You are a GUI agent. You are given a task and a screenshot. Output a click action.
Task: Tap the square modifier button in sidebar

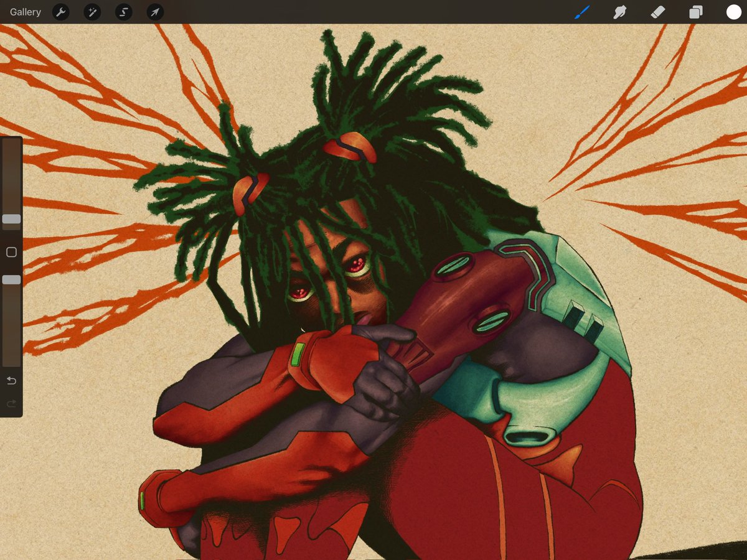11,252
